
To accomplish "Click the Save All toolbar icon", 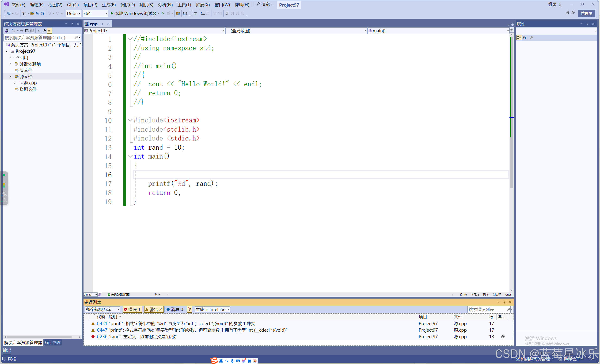I will [42, 13].
